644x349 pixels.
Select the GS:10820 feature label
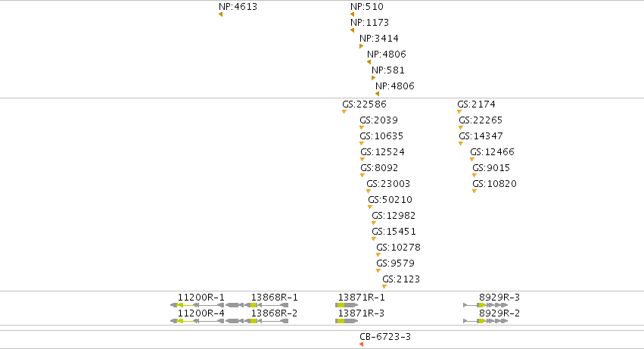tap(494, 184)
